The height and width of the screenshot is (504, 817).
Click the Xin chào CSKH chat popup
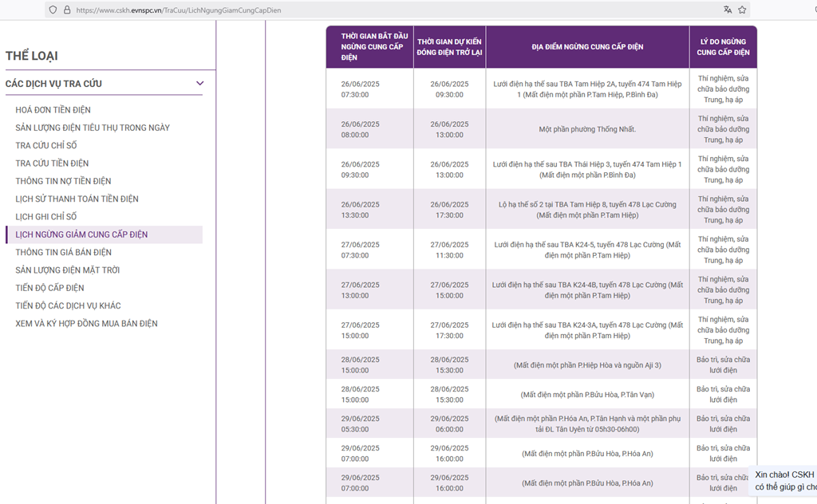pyautogui.click(x=785, y=480)
